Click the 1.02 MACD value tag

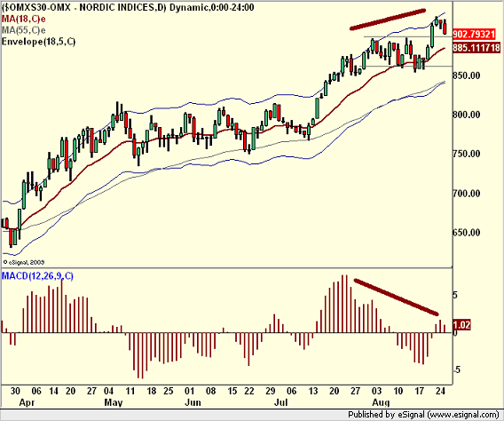coord(461,325)
